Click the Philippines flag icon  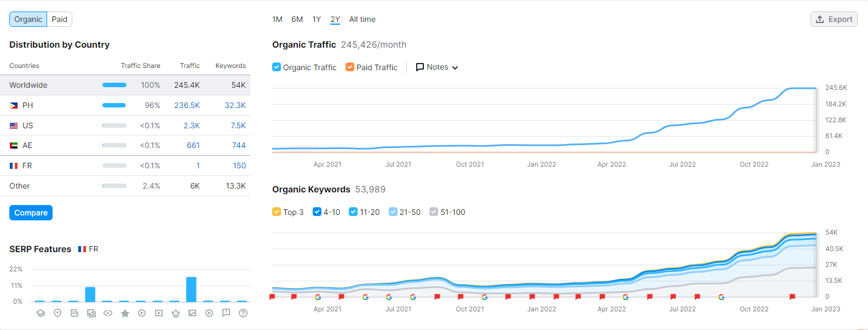pyautogui.click(x=14, y=105)
